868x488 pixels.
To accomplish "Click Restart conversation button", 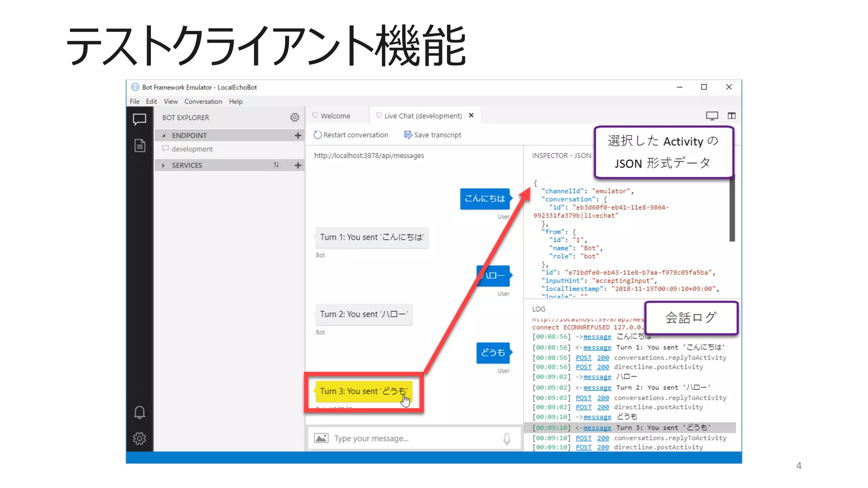I will (351, 135).
